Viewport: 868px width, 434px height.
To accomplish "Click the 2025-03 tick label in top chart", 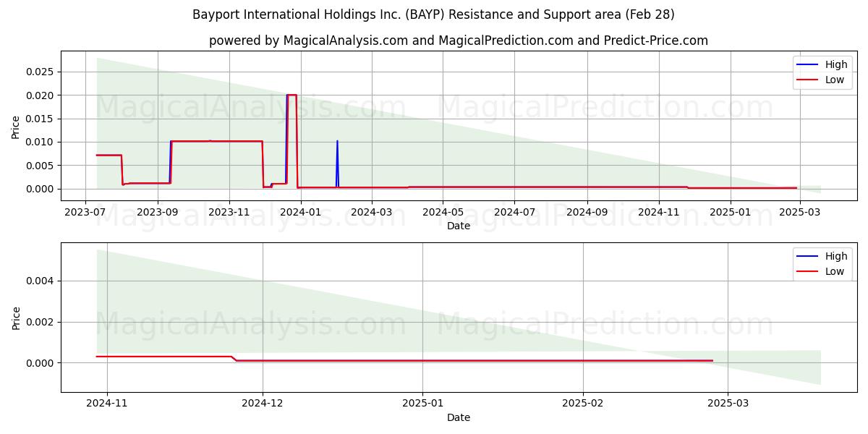I will 799,213.
